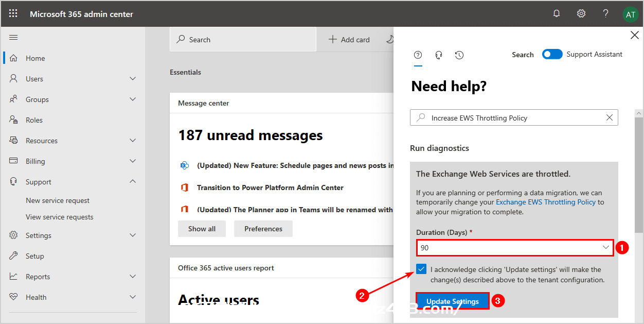This screenshot has height=324, width=644.
Task: Open the history clock tab in help pane
Action: [x=459, y=55]
